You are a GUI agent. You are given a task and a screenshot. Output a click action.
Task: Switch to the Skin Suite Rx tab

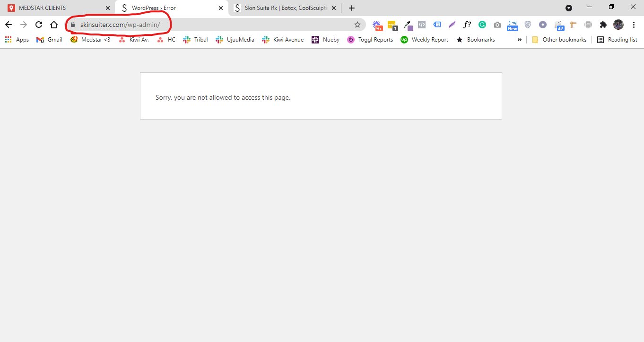(285, 8)
